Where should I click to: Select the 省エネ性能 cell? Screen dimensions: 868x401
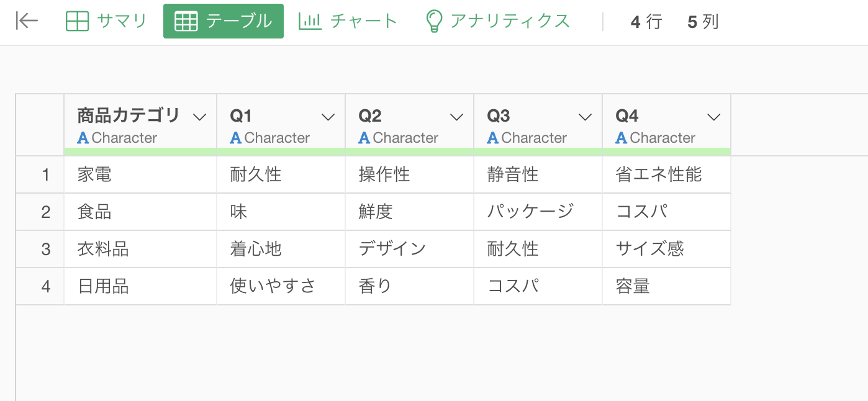click(x=659, y=175)
